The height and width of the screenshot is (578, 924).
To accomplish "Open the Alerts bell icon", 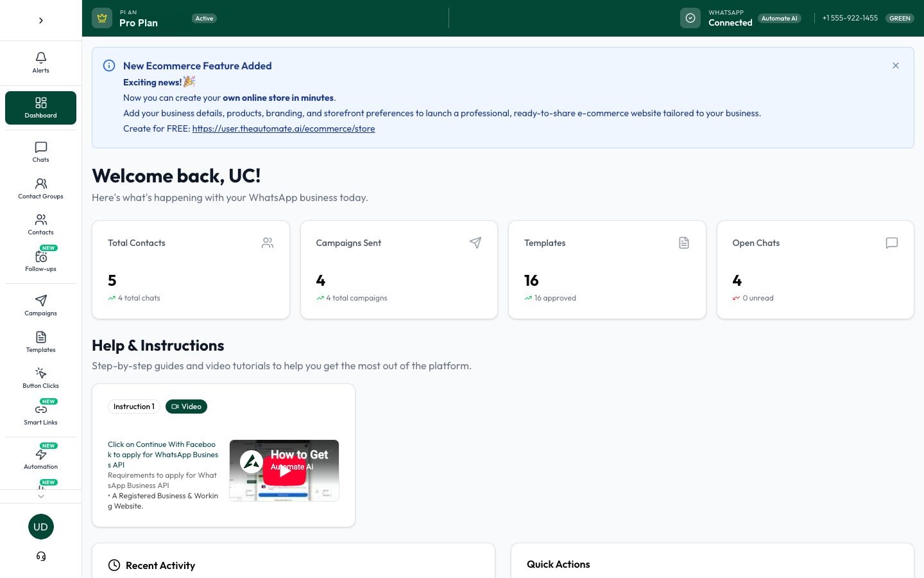I will click(x=41, y=58).
